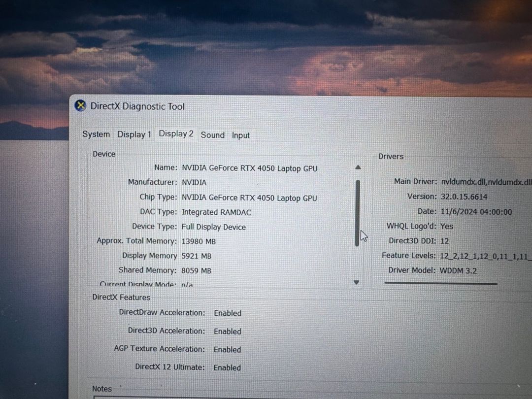This screenshot has height=399, width=532.
Task: Click the Current Display Mode n/a value
Action: (187, 285)
